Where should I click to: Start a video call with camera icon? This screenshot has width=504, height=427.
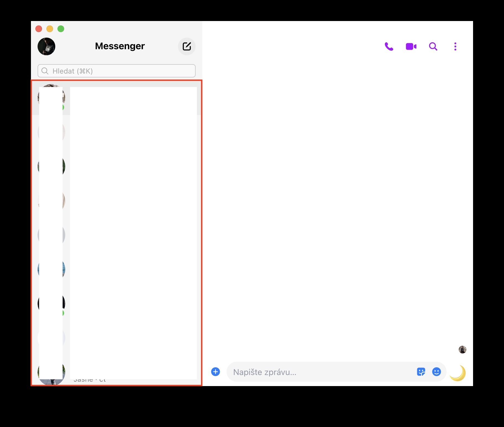[x=411, y=46]
